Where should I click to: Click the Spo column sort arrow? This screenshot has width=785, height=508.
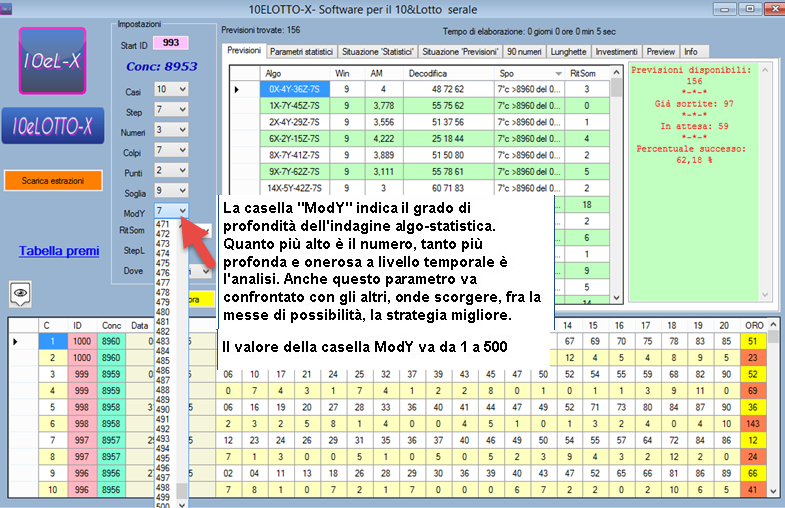tap(558, 74)
